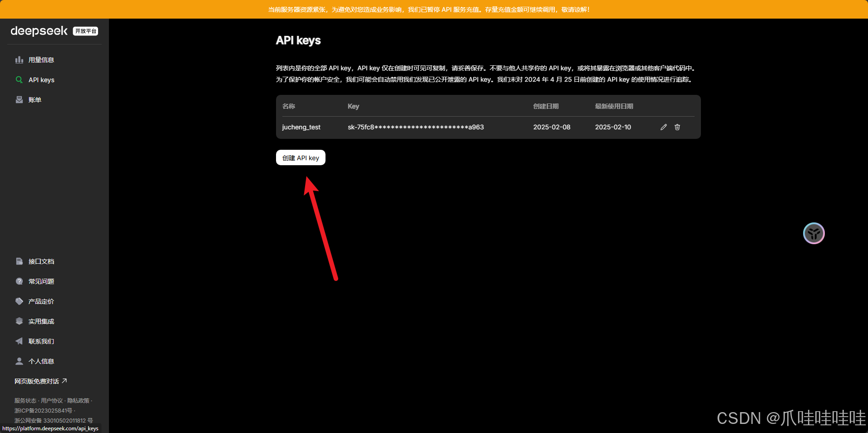Click the 最新使用日期 column header

(x=614, y=106)
